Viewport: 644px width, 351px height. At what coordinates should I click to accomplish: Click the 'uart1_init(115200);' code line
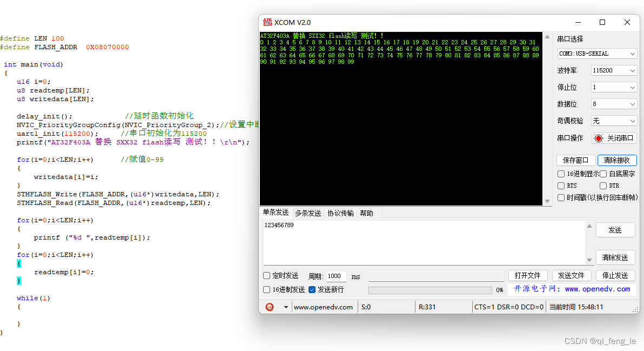click(57, 134)
